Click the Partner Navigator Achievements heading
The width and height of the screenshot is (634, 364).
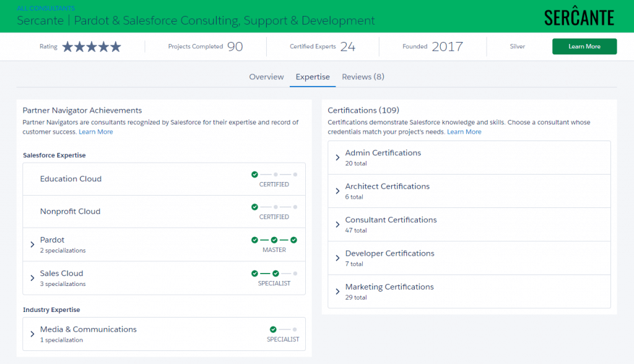(x=82, y=110)
